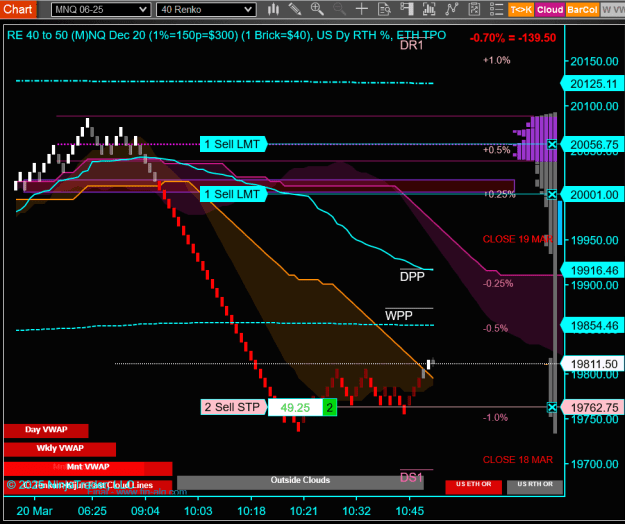The height and width of the screenshot is (524, 625).
Task: Open the data series bars icon
Action: click(x=429, y=9)
